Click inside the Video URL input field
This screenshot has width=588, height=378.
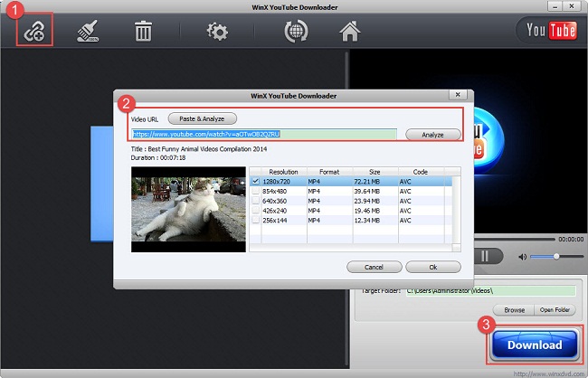point(264,134)
